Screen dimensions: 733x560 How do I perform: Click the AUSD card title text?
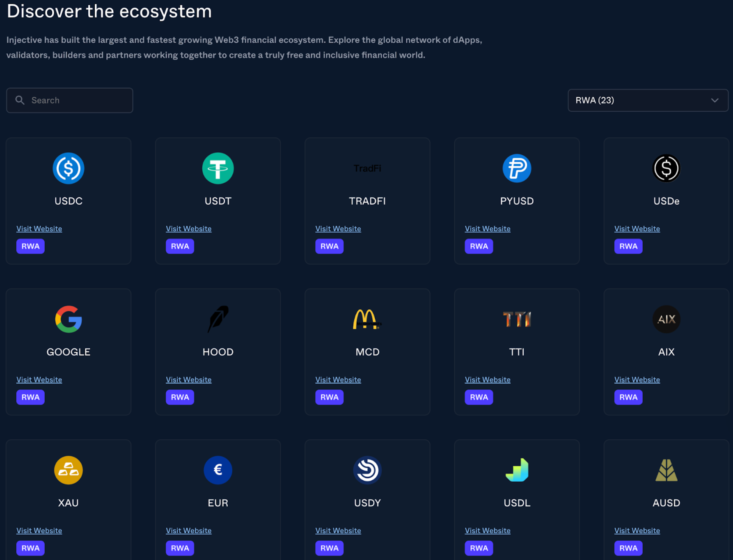[x=666, y=503]
